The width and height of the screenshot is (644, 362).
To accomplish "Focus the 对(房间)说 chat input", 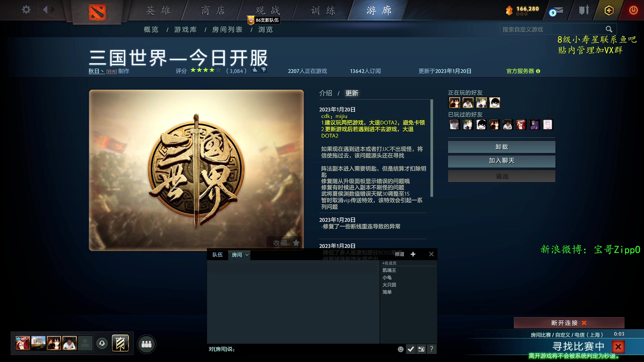I will [302, 349].
